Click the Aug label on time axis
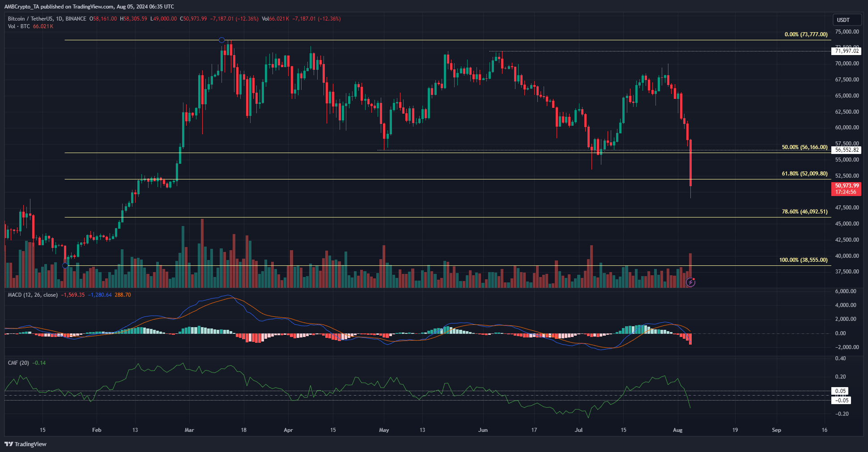868x452 pixels. tap(678, 430)
